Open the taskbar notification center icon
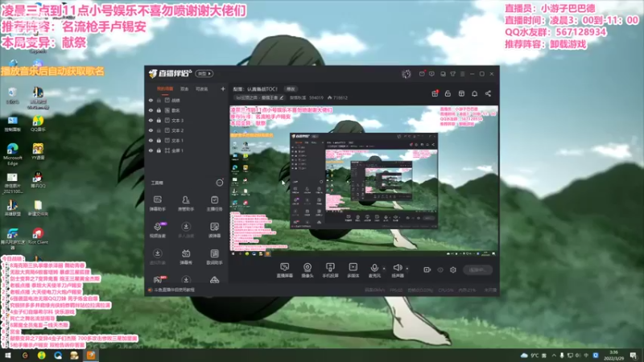The image size is (644, 362). [x=633, y=356]
